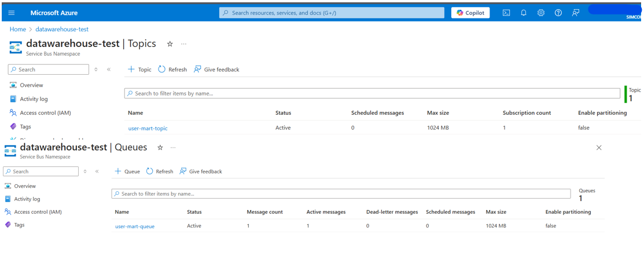Open Overview in the Topics pane sidebar
The width and height of the screenshot is (644, 256).
(27, 85)
